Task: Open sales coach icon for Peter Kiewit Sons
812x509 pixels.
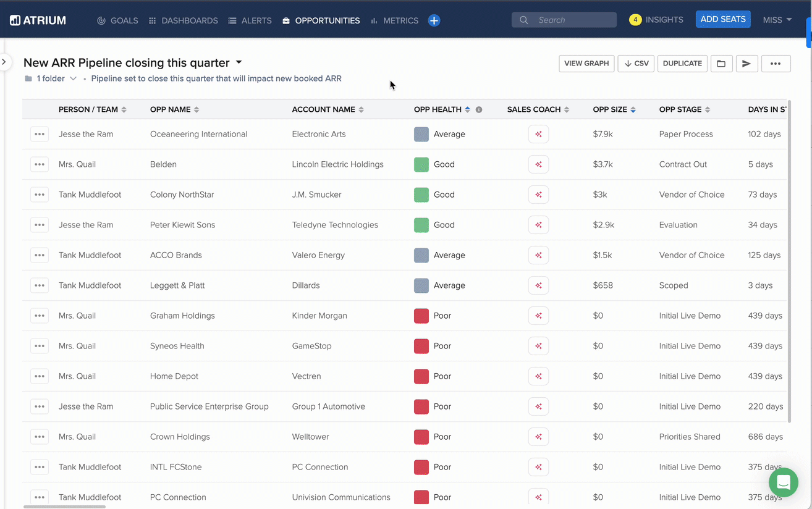Action: coord(538,225)
